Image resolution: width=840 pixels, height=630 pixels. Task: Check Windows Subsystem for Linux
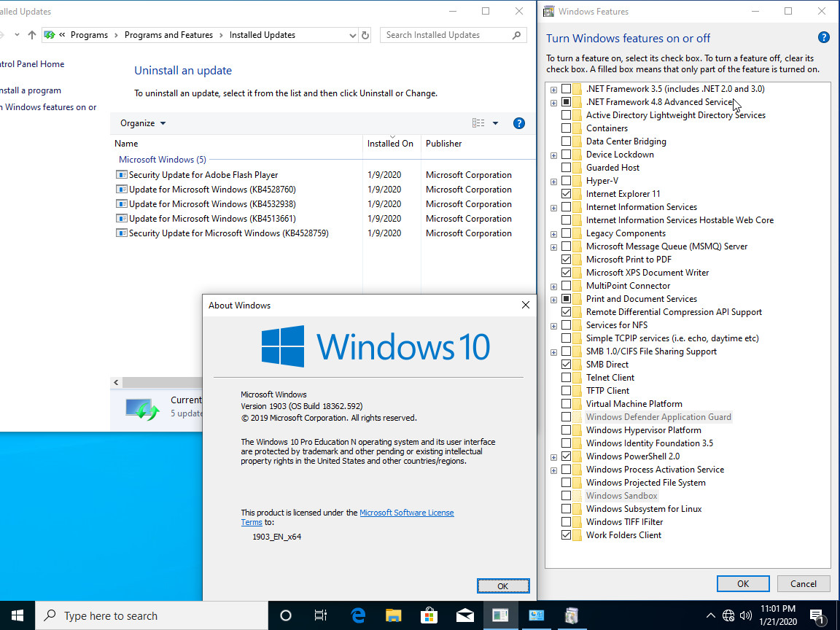point(567,509)
